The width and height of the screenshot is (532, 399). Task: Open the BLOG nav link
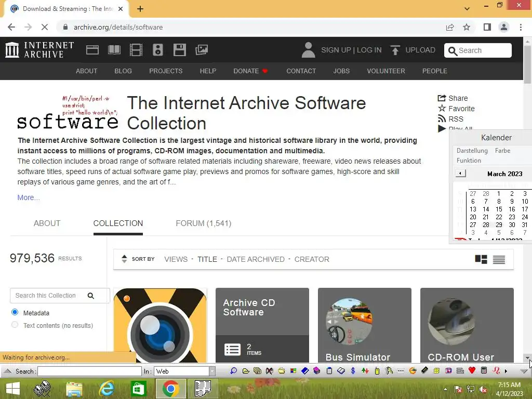click(x=123, y=71)
